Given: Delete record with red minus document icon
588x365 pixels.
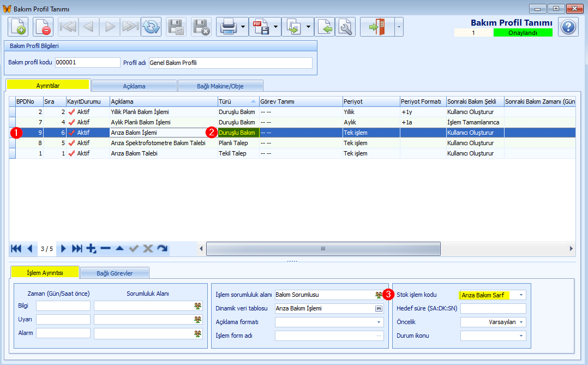Looking at the screenshot, I should click(43, 27).
